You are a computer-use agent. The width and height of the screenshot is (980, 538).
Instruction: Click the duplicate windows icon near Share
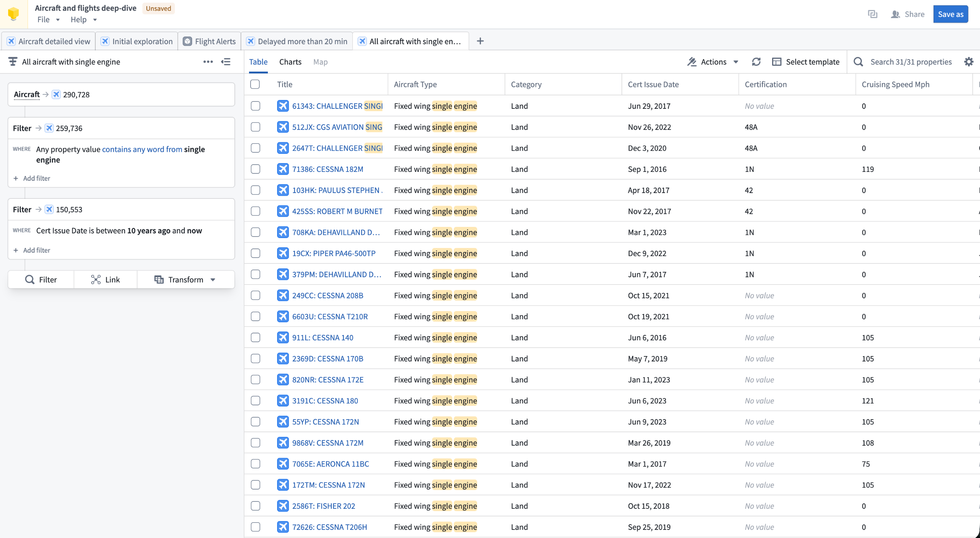click(872, 14)
